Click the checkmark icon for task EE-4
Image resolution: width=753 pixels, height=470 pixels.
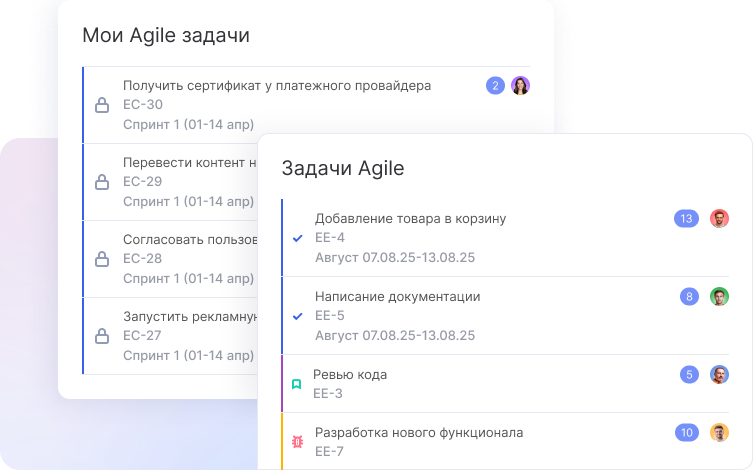click(x=298, y=238)
